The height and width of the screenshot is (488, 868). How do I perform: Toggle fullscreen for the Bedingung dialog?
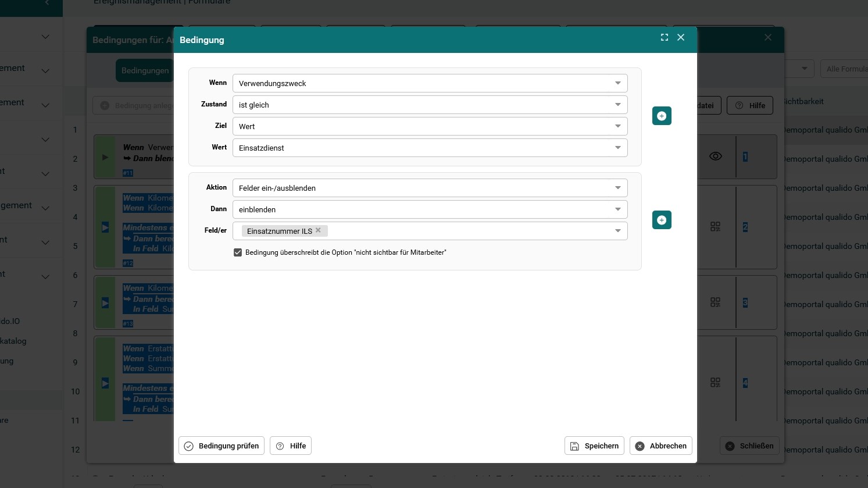pos(665,37)
